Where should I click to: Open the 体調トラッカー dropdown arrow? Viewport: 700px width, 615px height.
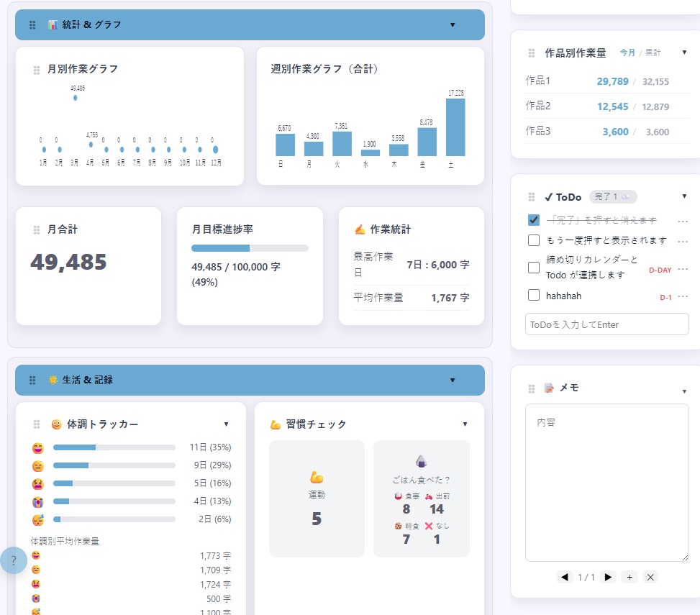click(x=226, y=424)
